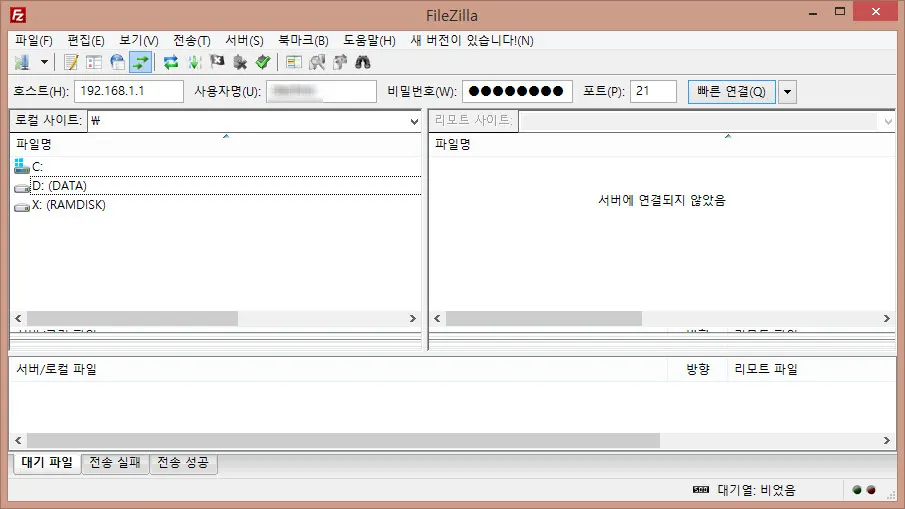Open the 전송(T) menu
The height and width of the screenshot is (509, 905).
(192, 40)
